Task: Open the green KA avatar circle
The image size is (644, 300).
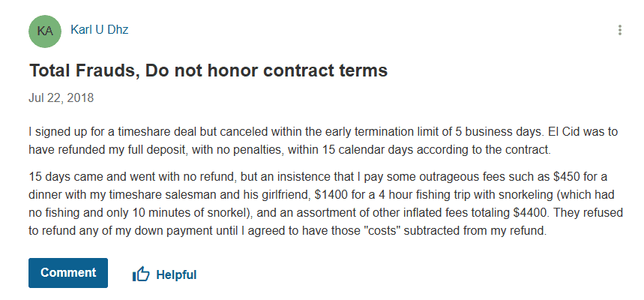Action: coord(45,31)
